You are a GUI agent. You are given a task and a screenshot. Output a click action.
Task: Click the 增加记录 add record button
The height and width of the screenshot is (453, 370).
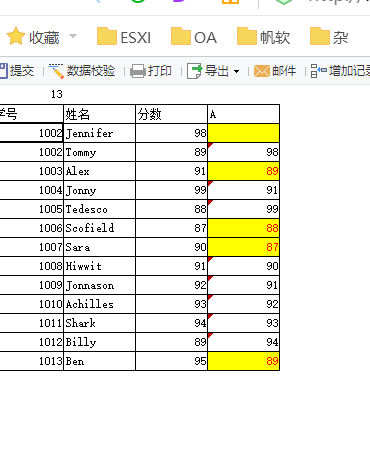click(x=340, y=71)
